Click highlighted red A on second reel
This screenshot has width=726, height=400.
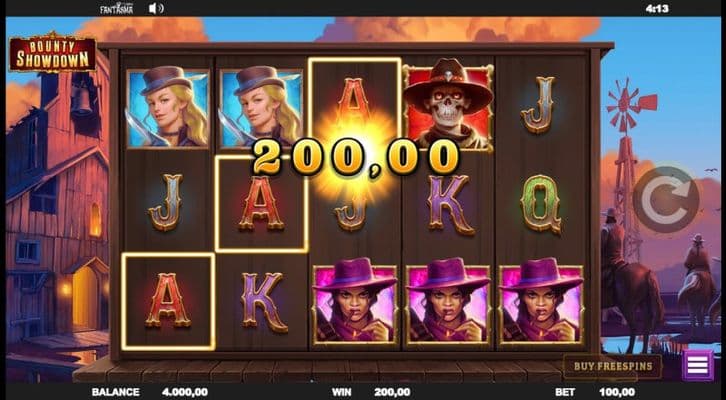coord(262,204)
